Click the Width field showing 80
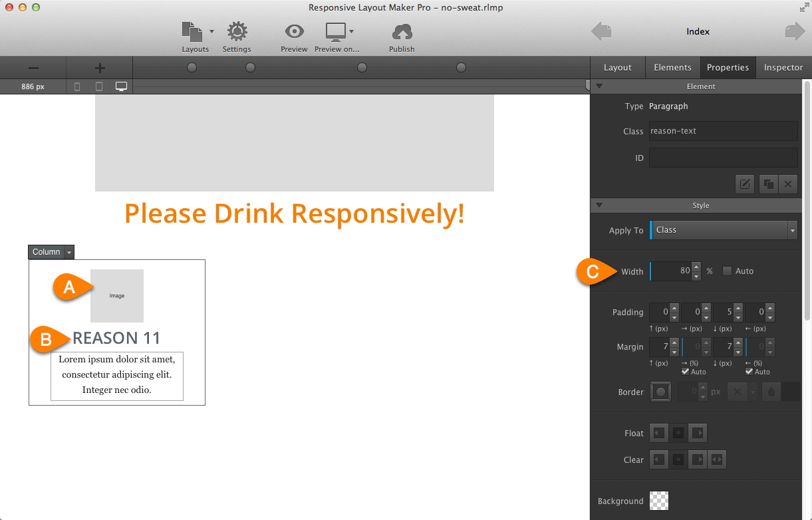 point(670,271)
